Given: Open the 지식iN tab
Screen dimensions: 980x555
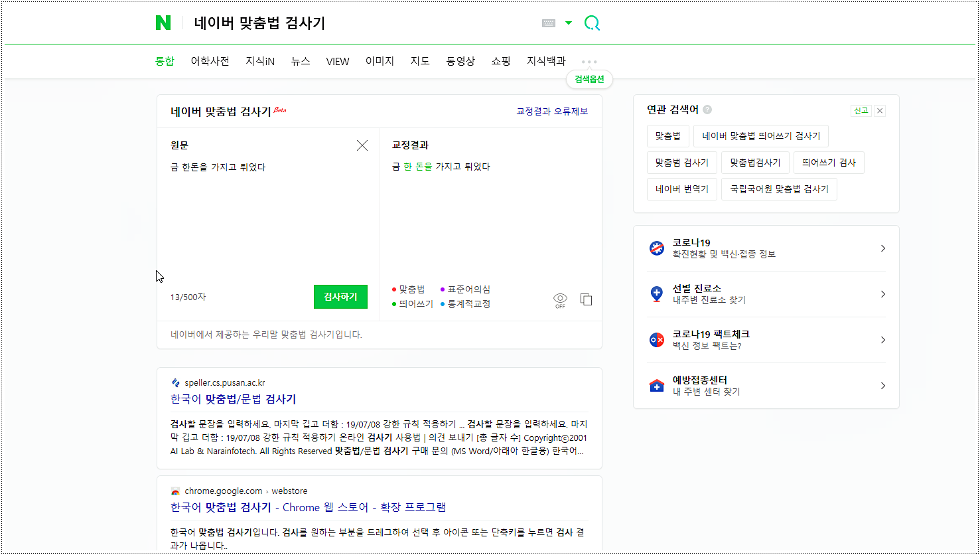Looking at the screenshot, I should point(260,61).
